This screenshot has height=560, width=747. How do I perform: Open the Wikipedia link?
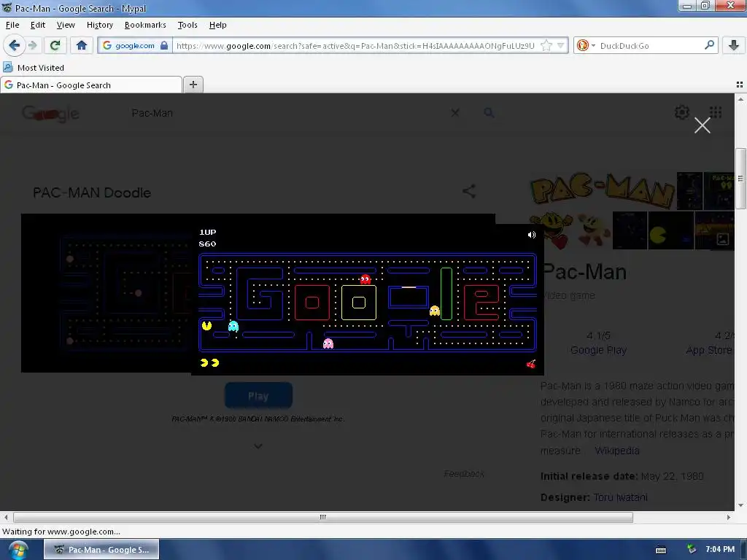tap(617, 451)
